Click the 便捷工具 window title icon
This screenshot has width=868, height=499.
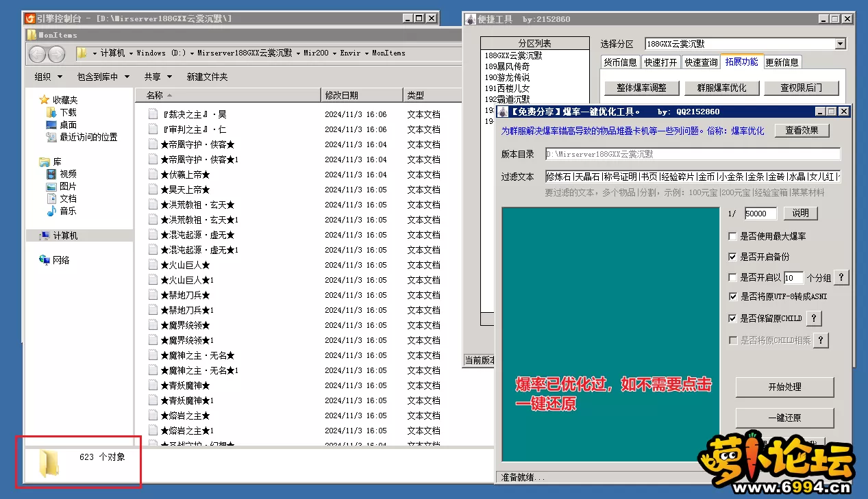pos(471,19)
